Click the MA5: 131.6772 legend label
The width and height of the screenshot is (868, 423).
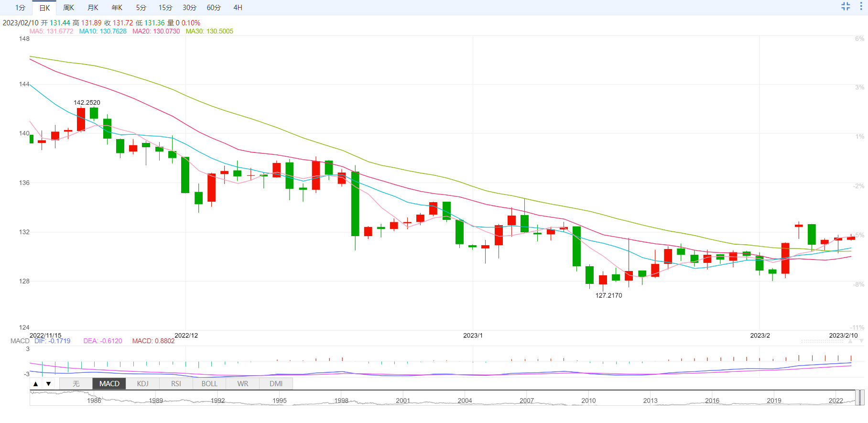[51, 31]
